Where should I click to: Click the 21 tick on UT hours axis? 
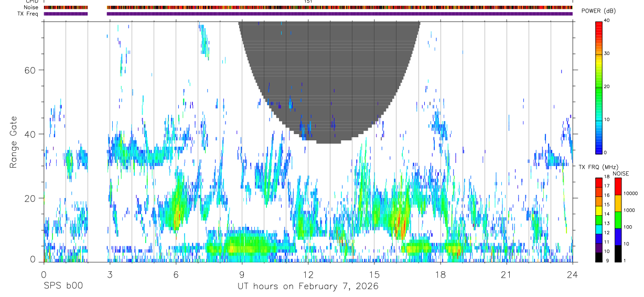(x=507, y=274)
